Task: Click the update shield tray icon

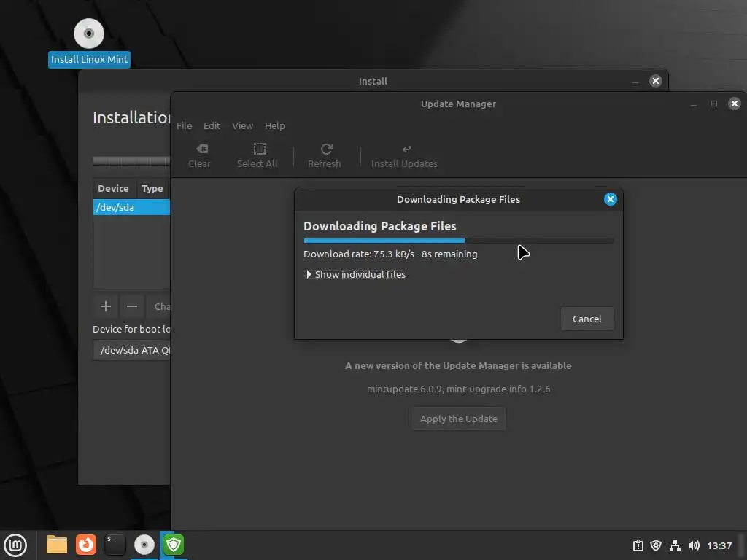Action: (656, 545)
